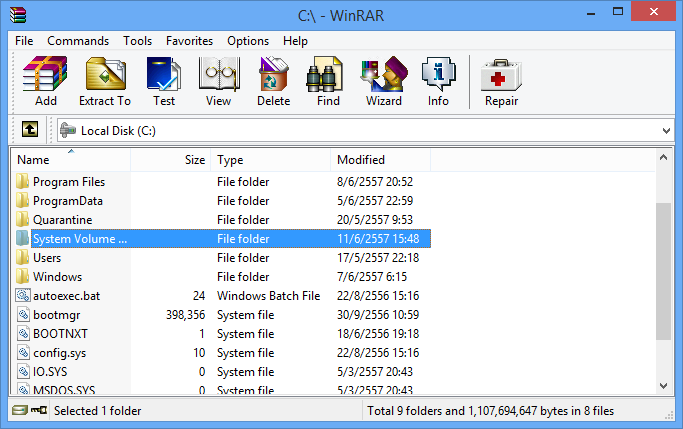Screen dimensions: 683x429
Task: Click the key password icon in status bar
Action: (x=39, y=410)
